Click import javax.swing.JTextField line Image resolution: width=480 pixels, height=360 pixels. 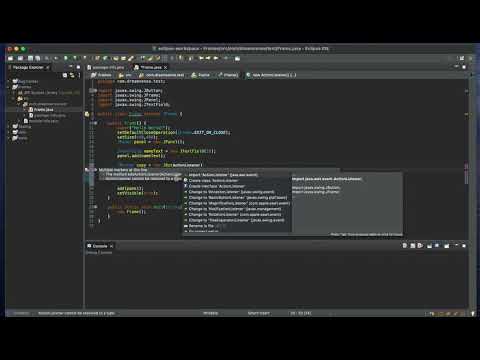[x=134, y=105]
